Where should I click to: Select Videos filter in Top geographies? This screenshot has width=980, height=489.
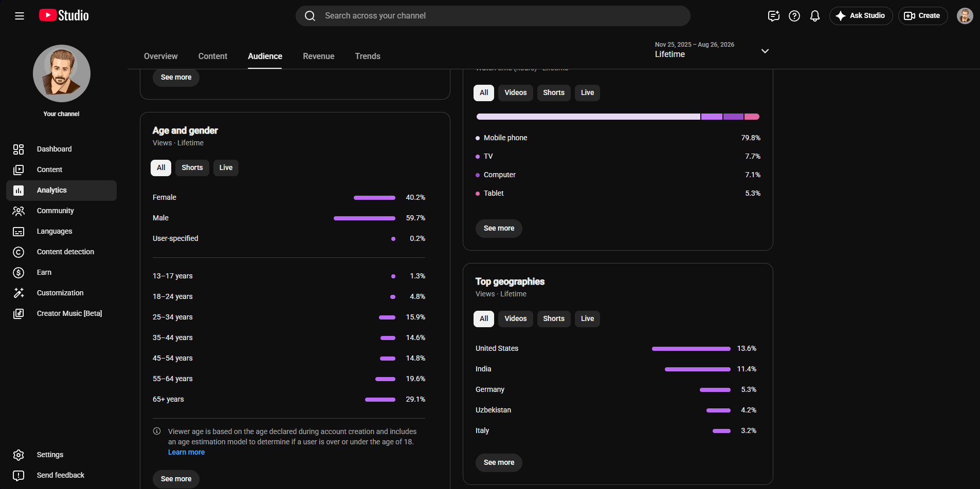point(515,319)
